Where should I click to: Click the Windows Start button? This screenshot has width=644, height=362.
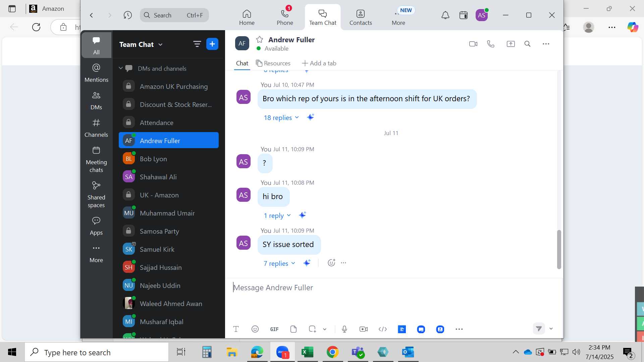[x=12, y=352]
